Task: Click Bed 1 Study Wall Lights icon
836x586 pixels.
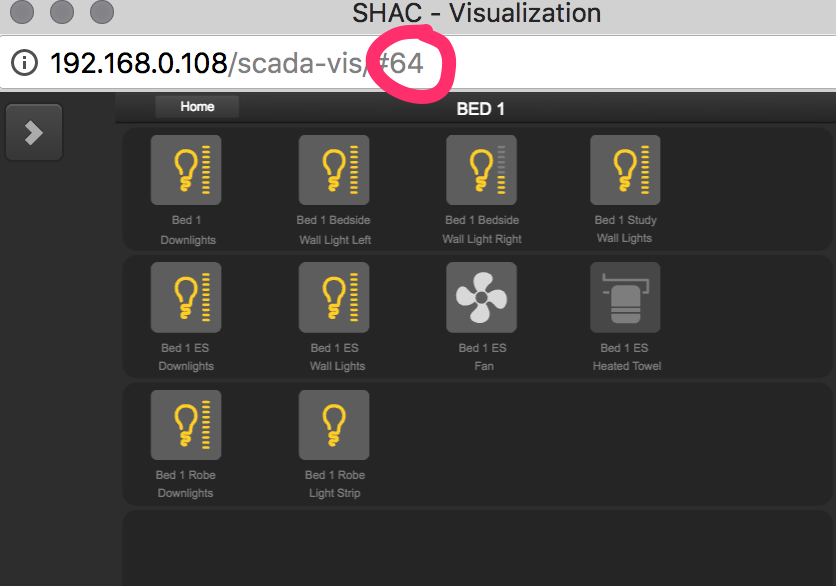Action: (625, 170)
